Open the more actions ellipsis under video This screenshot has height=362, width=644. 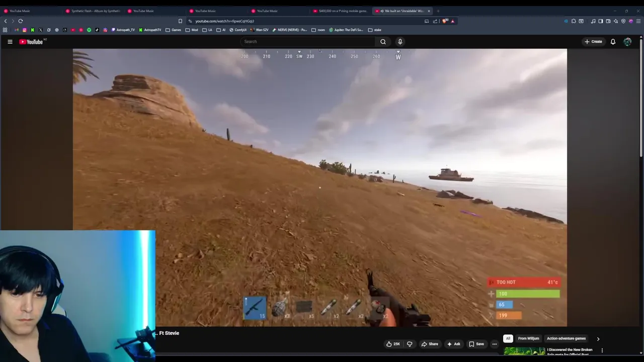(495, 344)
